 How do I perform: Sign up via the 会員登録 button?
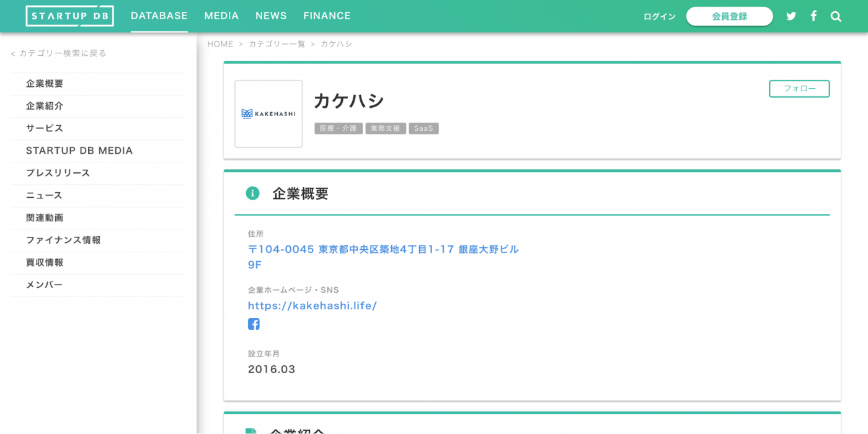click(729, 16)
